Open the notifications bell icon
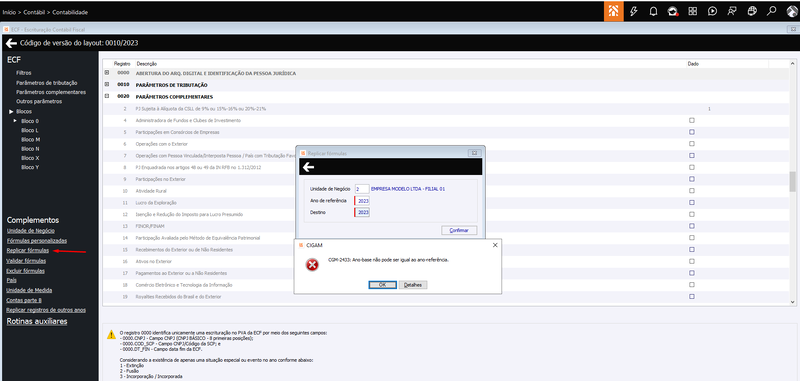Screen dimensions: 800x381 [653, 11]
